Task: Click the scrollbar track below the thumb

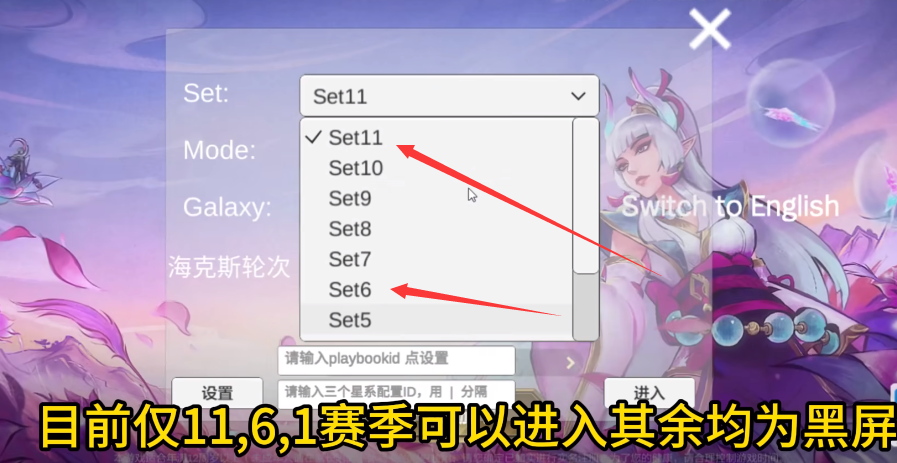Action: click(x=585, y=306)
